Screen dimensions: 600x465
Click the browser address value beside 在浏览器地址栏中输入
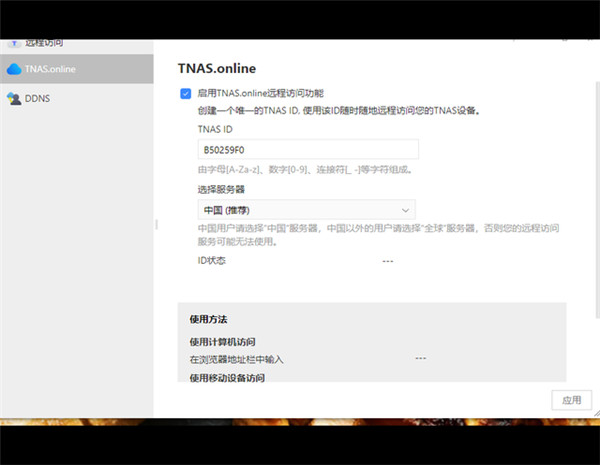pos(420,358)
